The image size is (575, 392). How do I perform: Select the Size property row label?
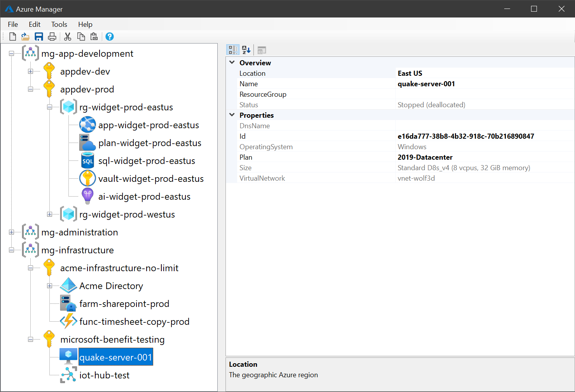click(245, 167)
